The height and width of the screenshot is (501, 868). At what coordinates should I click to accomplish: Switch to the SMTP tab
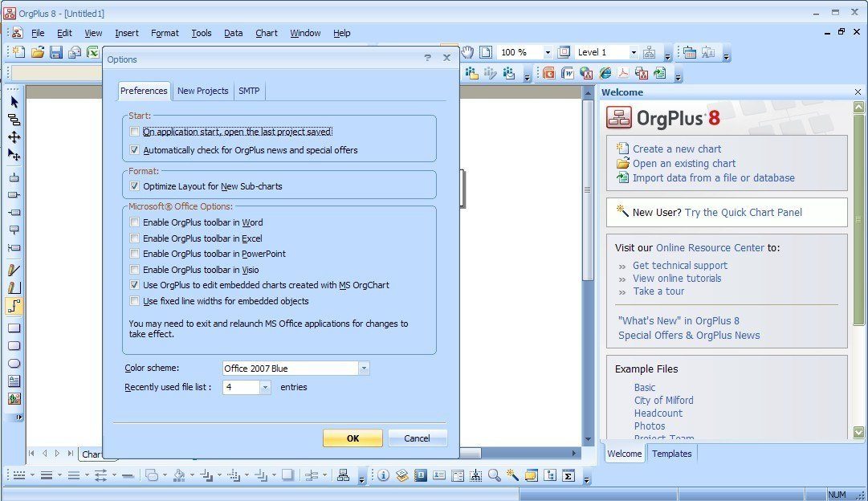tap(249, 91)
